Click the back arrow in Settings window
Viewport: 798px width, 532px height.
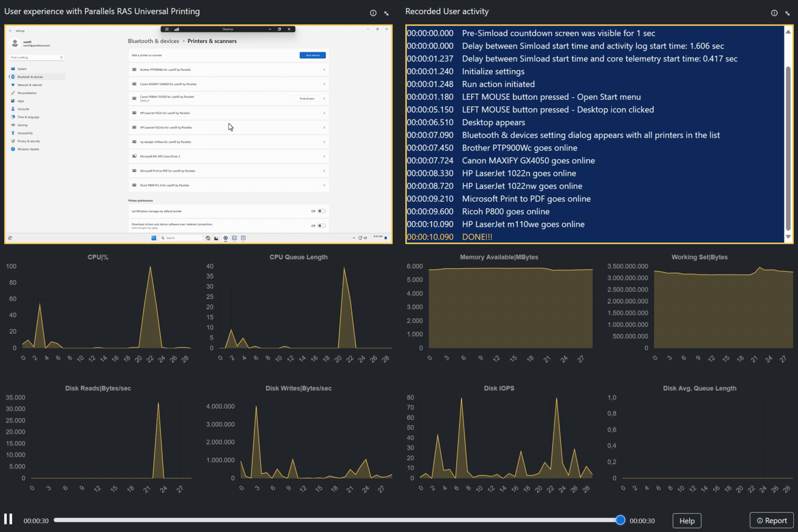click(10, 31)
